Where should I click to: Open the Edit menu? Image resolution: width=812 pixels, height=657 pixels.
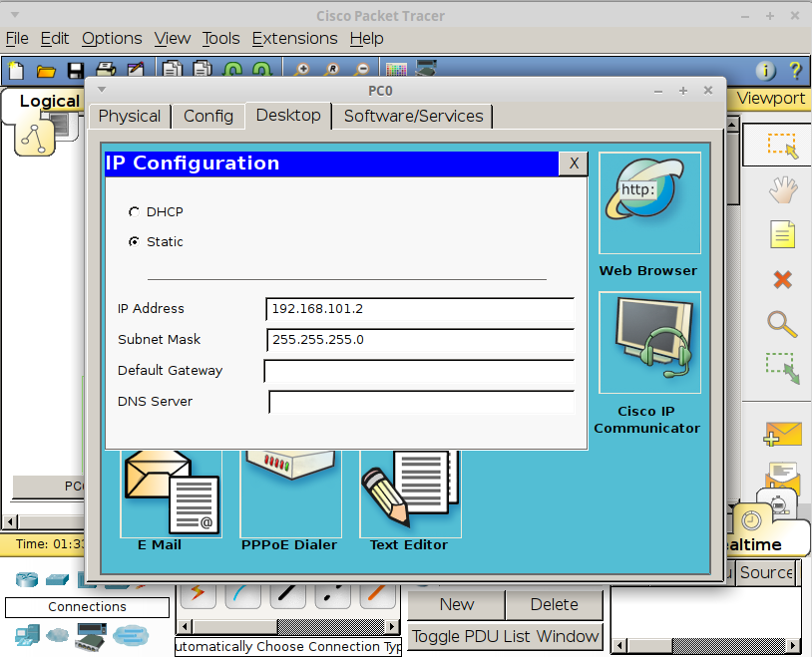pos(55,39)
